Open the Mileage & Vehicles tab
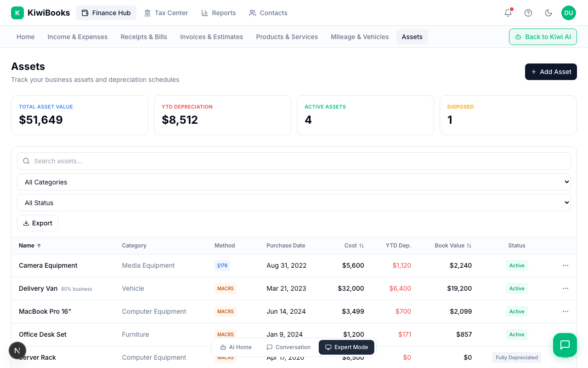The height and width of the screenshot is (368, 588). pos(360,37)
